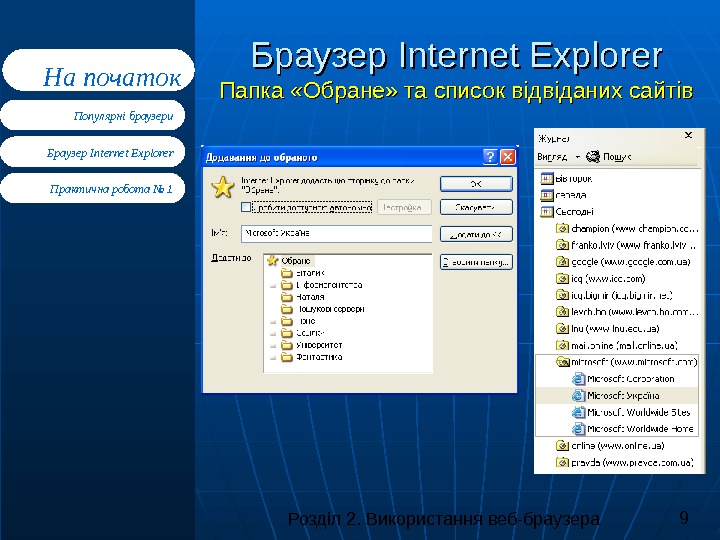Expand the Різне folder node
Image resolution: width=720 pixels, height=540 pixels.
tap(273, 321)
